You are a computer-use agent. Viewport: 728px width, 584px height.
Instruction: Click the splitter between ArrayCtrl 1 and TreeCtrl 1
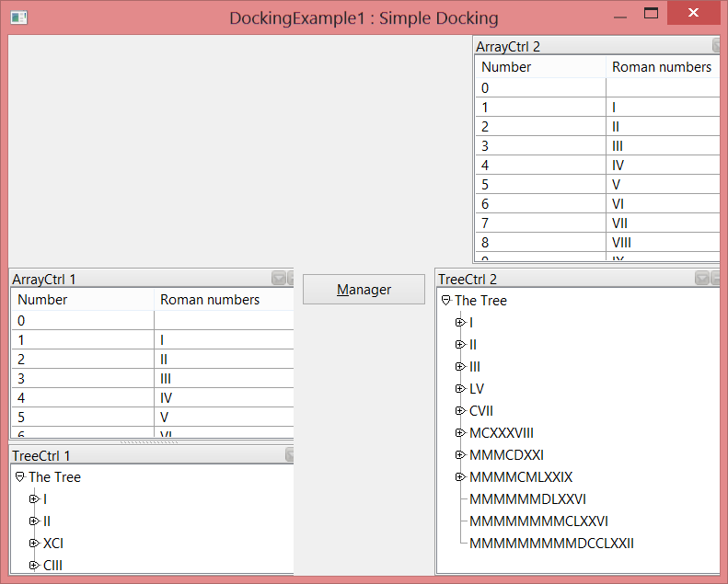click(x=151, y=441)
